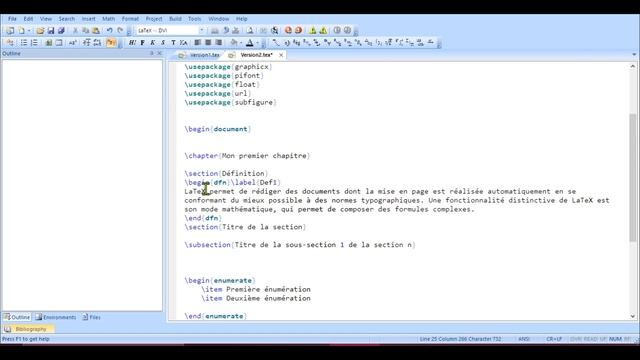Click the Save All icon
This screenshot has height=360, width=640.
pyautogui.click(x=61, y=31)
